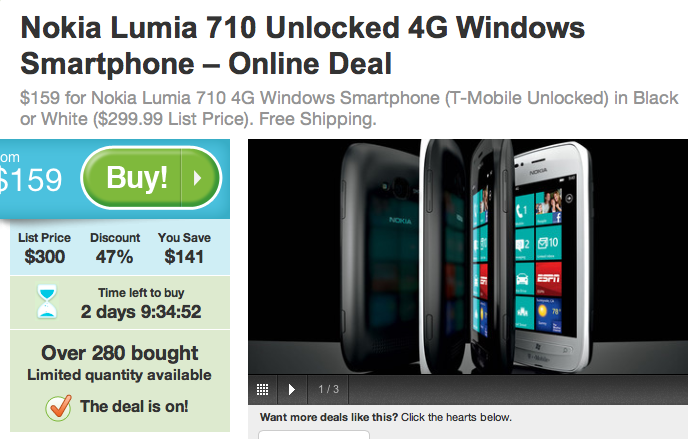Open the Nokia Lumia 710 deal title
The height and width of the screenshot is (439, 697).
click(302, 45)
